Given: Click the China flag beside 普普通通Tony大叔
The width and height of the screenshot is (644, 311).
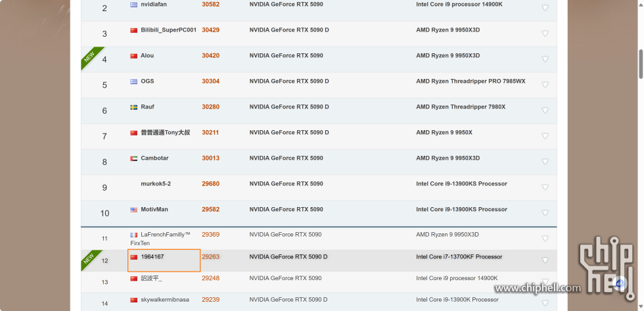Looking at the screenshot, I should coord(133,133).
